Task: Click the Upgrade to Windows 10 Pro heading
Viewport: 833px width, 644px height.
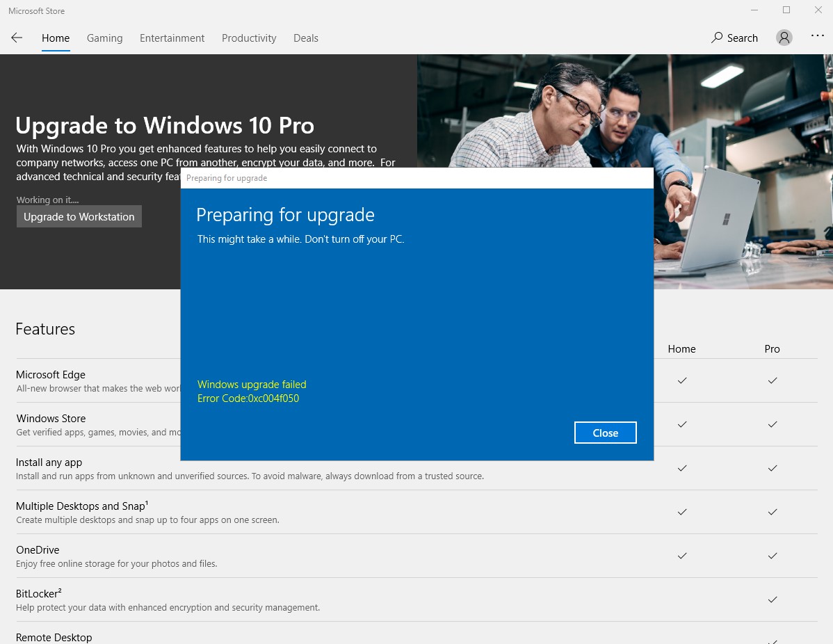Action: click(165, 125)
